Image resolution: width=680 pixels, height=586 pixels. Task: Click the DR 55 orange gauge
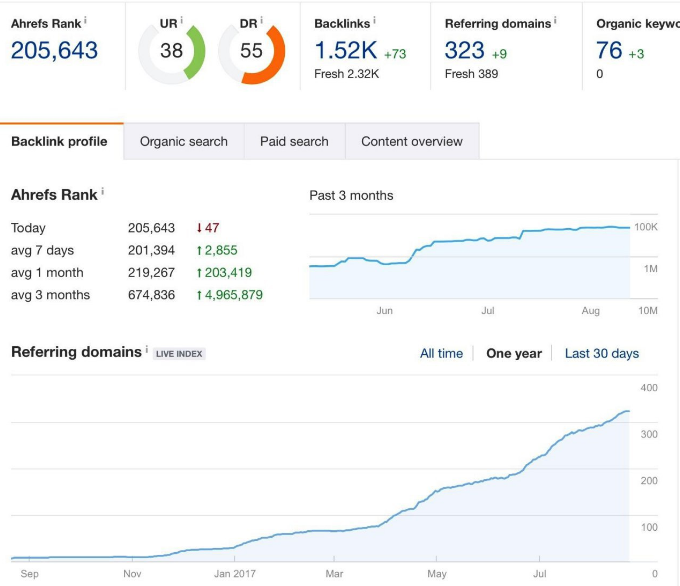click(252, 51)
